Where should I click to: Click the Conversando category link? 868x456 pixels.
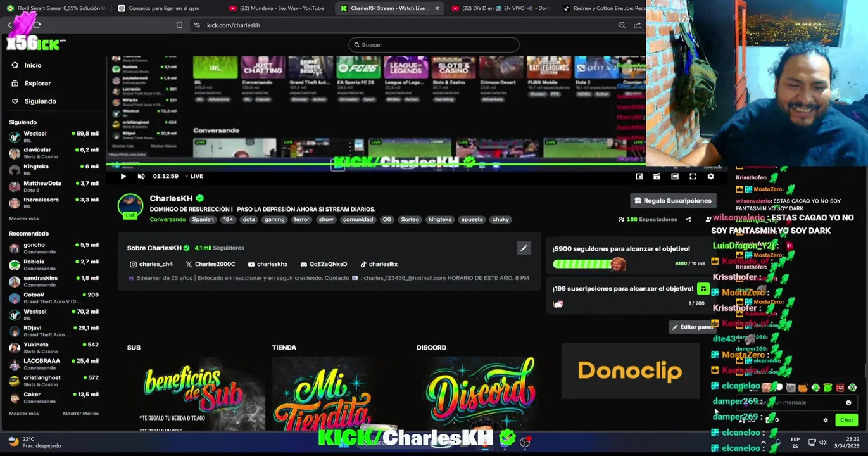tap(168, 220)
